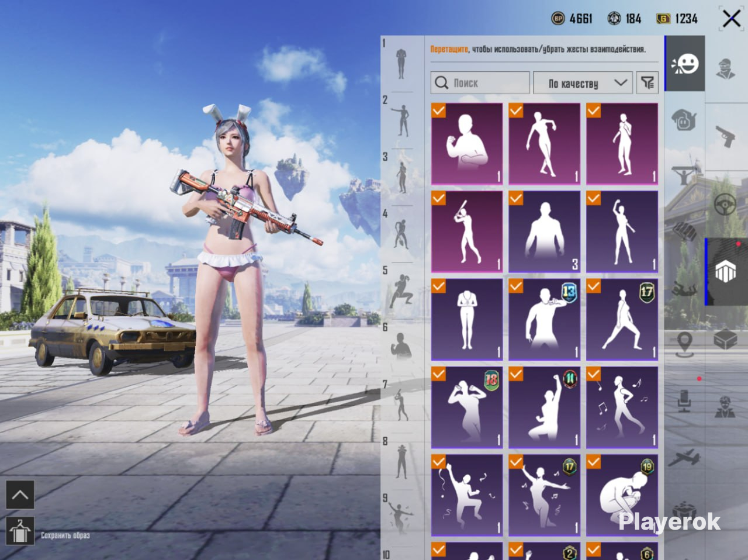Viewport: 748px width, 560px height.
Task: Open the airplane skins tab
Action: [x=684, y=458]
